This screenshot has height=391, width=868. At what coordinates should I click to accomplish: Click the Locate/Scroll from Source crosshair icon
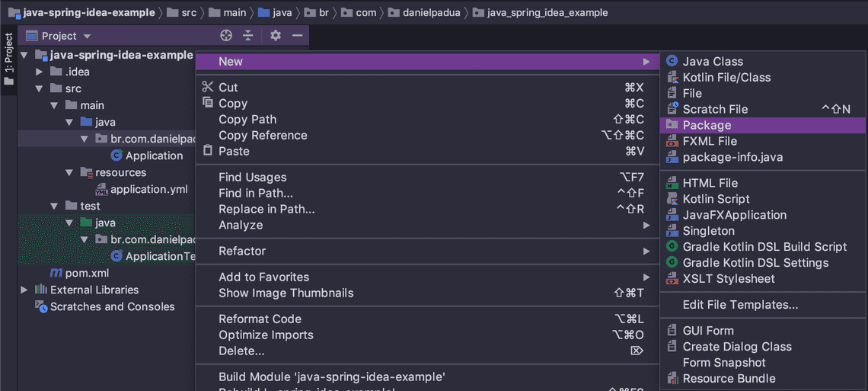point(226,36)
